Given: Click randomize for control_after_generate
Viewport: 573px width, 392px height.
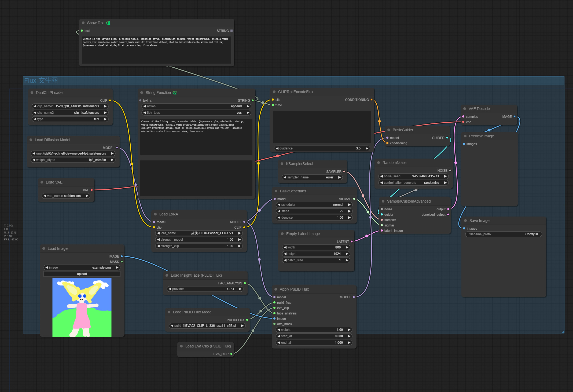Looking at the screenshot, I should click(x=432, y=182).
